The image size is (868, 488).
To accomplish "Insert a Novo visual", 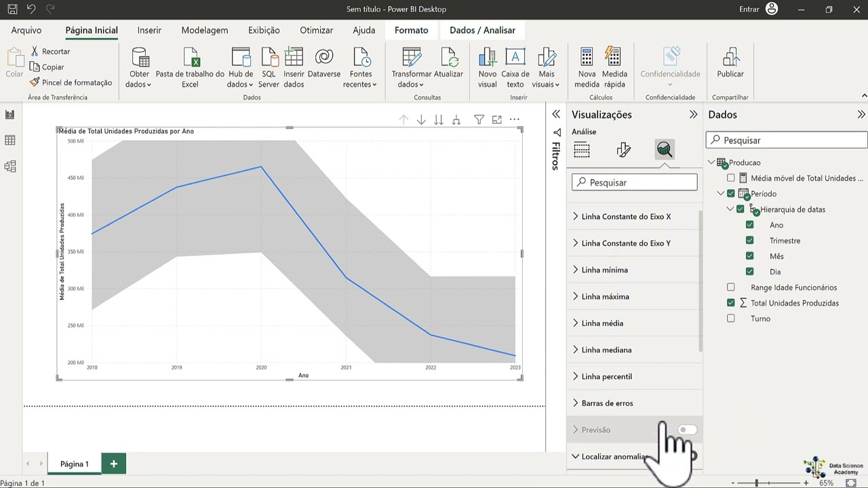I will pyautogui.click(x=487, y=68).
